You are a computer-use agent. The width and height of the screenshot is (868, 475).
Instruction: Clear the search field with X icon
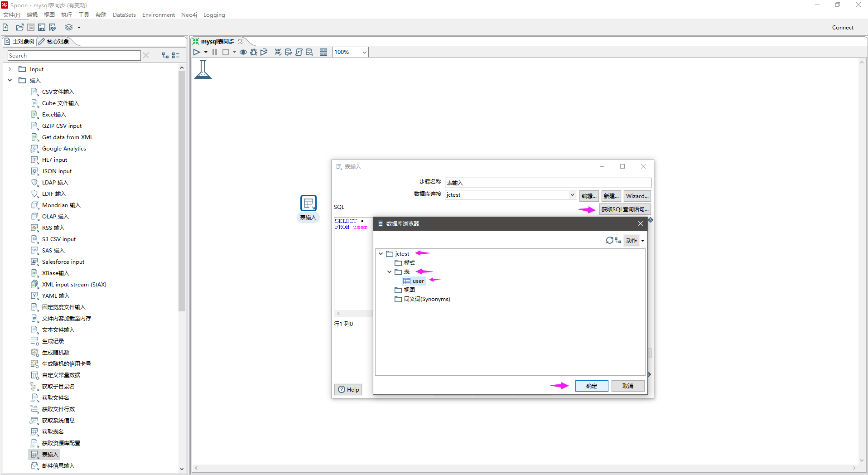pyautogui.click(x=146, y=55)
